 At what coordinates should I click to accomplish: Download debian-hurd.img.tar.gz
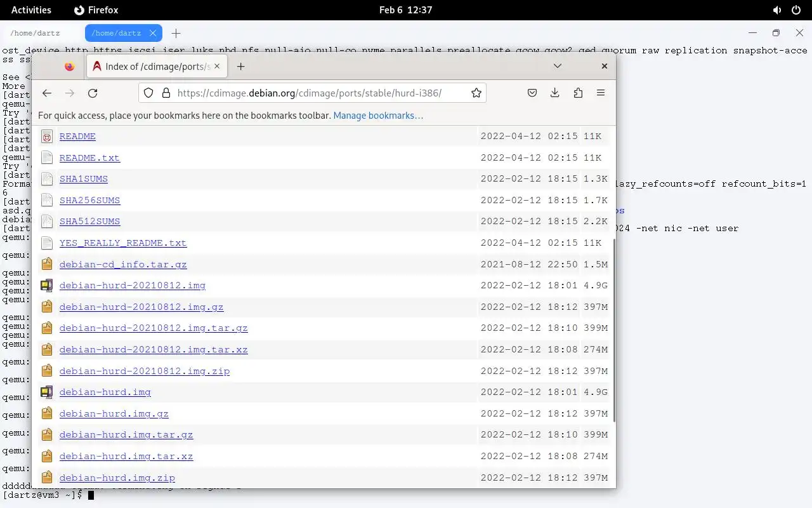pyautogui.click(x=126, y=435)
